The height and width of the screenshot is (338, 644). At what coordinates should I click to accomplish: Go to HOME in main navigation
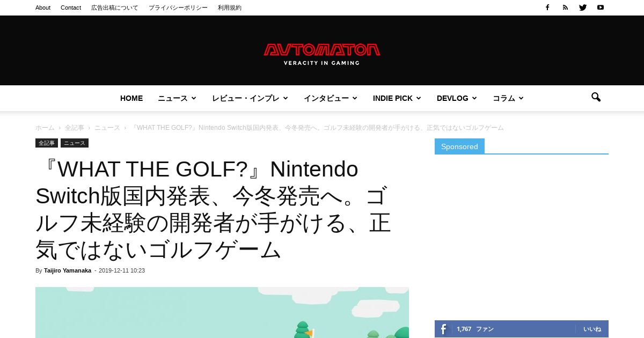pos(131,98)
